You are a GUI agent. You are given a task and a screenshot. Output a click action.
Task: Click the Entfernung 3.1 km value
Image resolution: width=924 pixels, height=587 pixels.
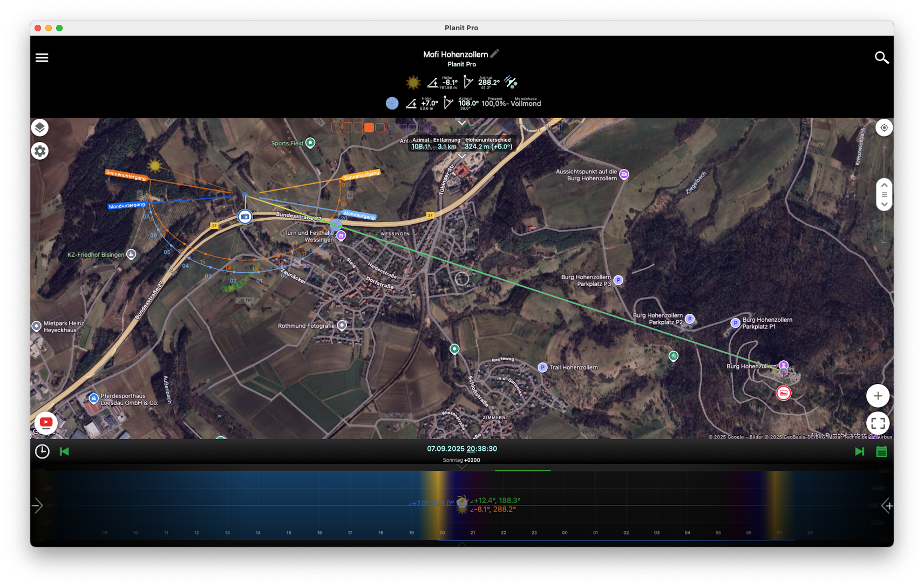coord(447,146)
